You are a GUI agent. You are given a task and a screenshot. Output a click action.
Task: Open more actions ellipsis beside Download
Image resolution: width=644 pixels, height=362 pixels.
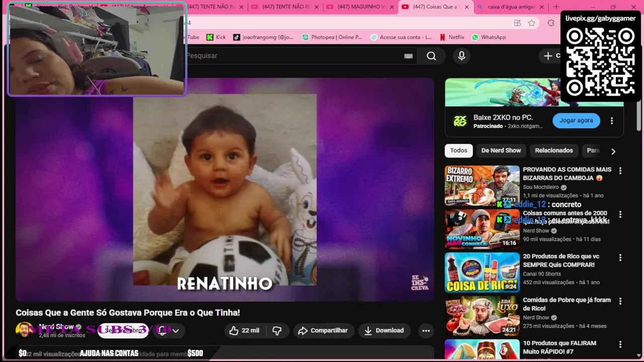[x=426, y=330]
